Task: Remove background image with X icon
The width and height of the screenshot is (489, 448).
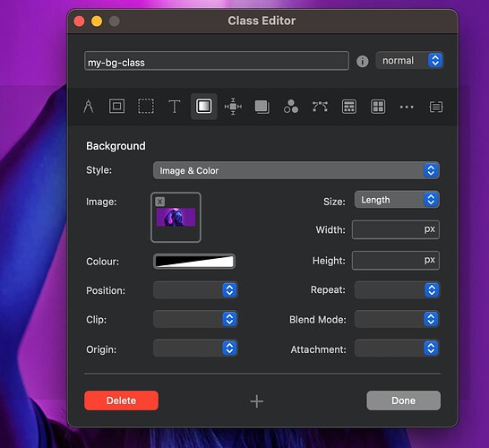Action: (x=160, y=202)
